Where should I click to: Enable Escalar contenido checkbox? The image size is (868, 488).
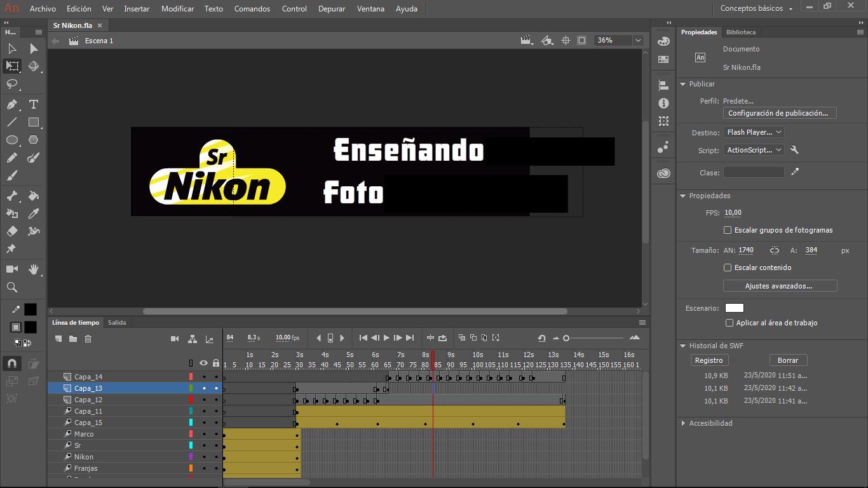(x=728, y=268)
